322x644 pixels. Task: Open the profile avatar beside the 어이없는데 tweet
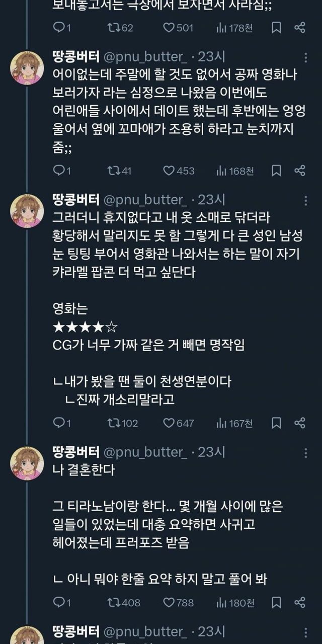coord(27,68)
